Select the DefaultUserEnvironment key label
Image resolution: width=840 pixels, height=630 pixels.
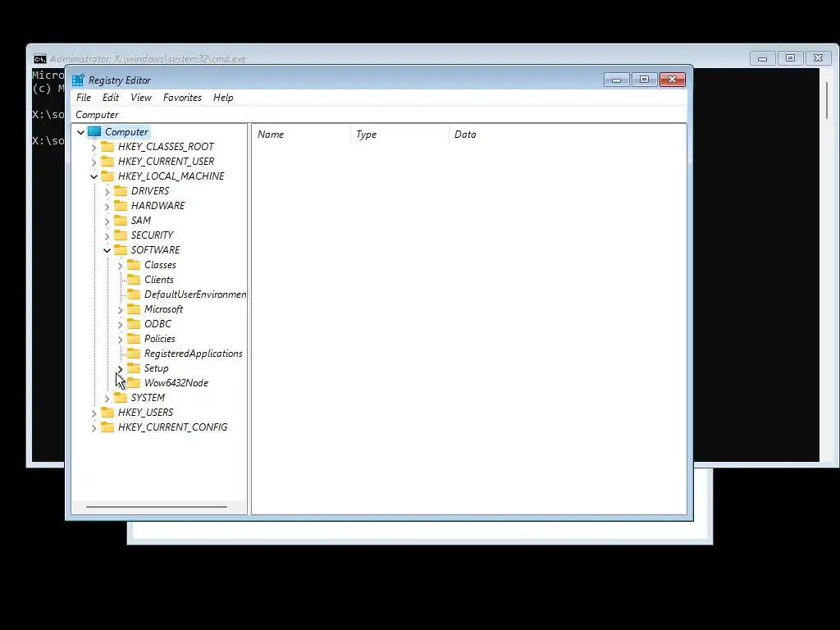(x=195, y=294)
